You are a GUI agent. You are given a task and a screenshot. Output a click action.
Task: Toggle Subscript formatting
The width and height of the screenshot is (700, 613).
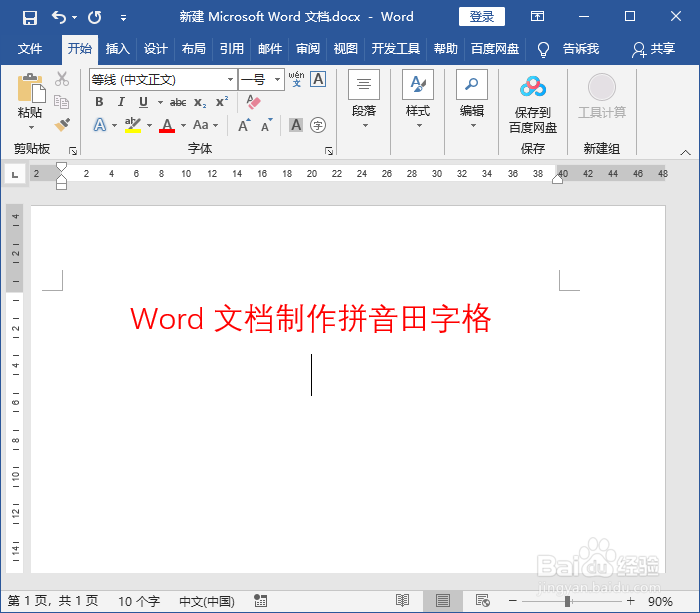tap(200, 103)
